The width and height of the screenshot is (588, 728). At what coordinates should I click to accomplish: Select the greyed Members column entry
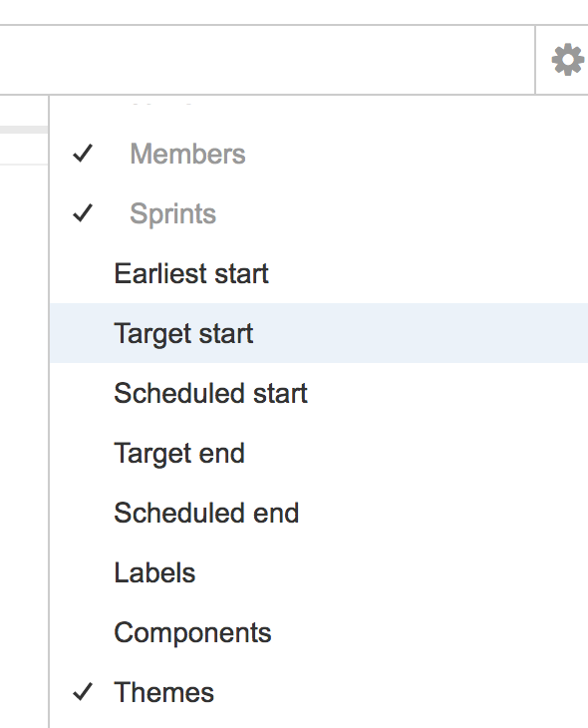click(187, 154)
